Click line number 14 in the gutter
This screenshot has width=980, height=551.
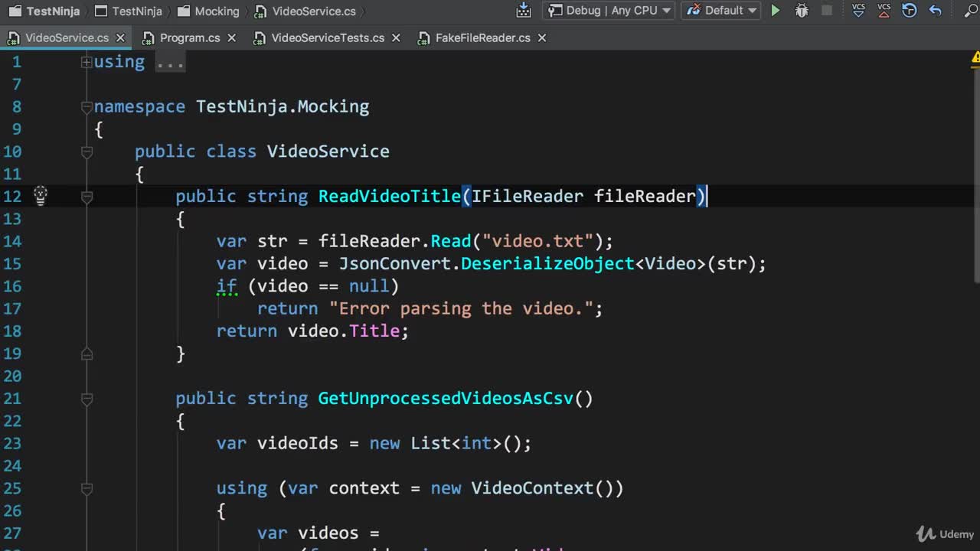[12, 241]
